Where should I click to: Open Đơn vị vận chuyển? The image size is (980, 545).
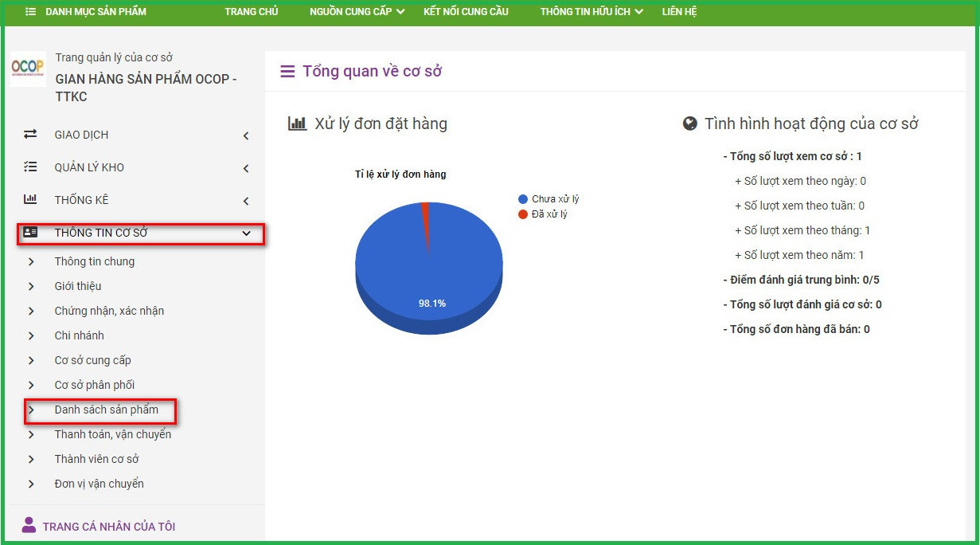[x=100, y=484]
